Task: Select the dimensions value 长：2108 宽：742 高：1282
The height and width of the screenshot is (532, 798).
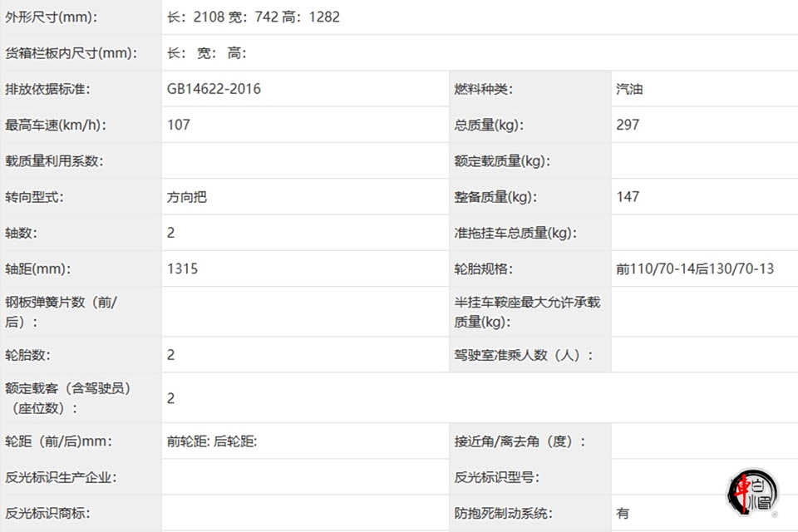Action: [254, 17]
